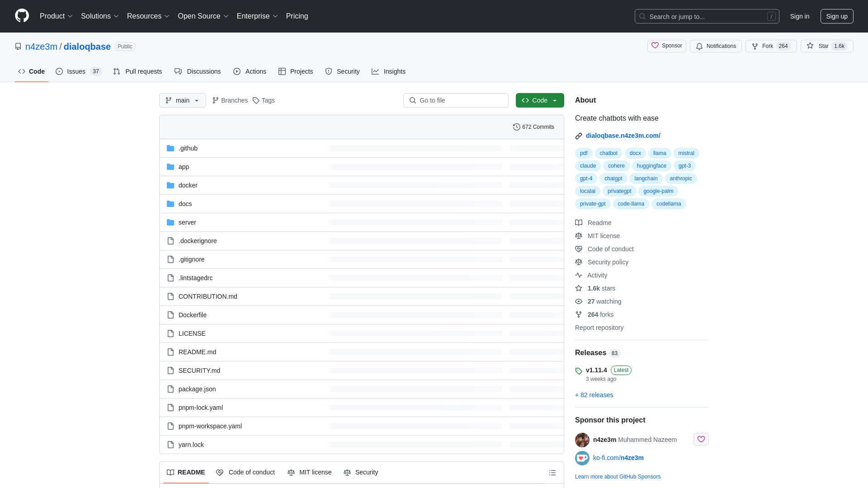868x488 pixels.
Task: Click the huggingface topic tag
Action: [651, 166]
